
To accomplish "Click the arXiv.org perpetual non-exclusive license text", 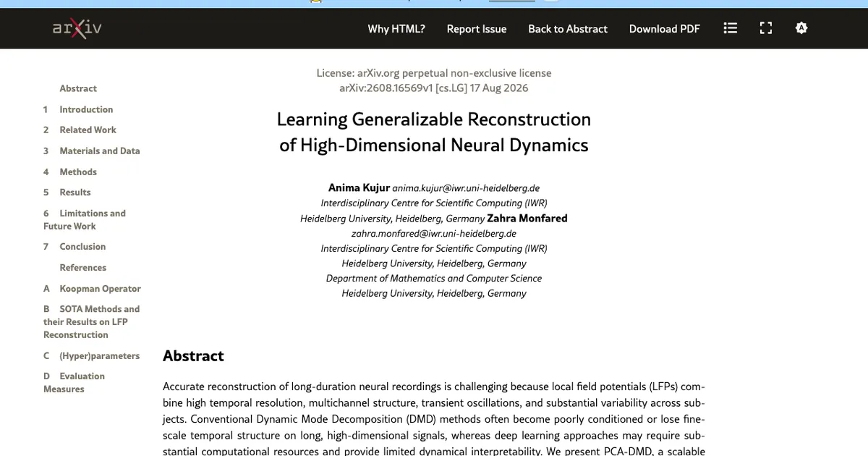I will [x=454, y=73].
